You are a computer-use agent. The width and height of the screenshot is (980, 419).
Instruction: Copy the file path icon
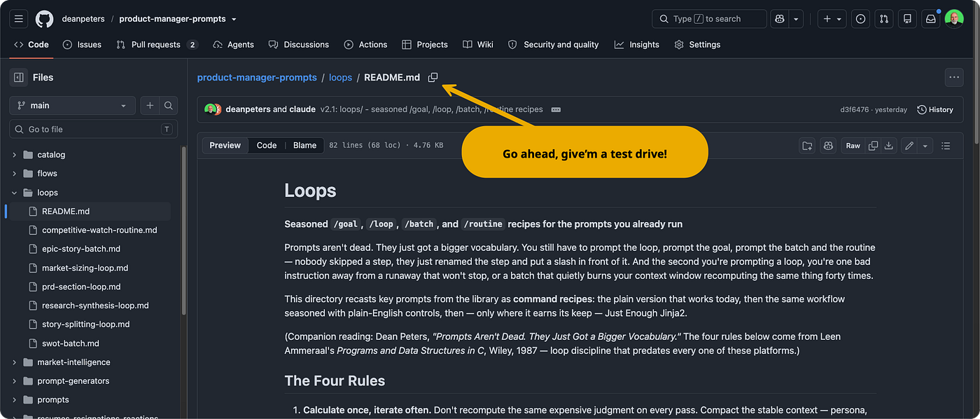[x=433, y=78]
